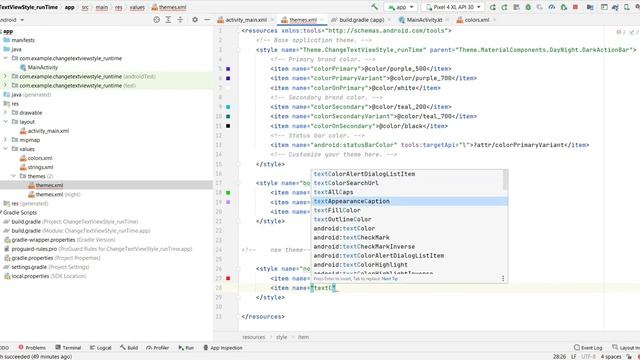Open the Profiler tool window
Image resolution: width=640 pixels, height=360 pixels.
[158, 348]
